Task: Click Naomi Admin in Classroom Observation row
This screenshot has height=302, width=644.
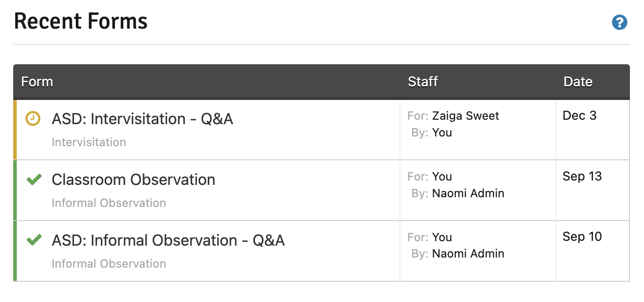Action: (x=468, y=193)
